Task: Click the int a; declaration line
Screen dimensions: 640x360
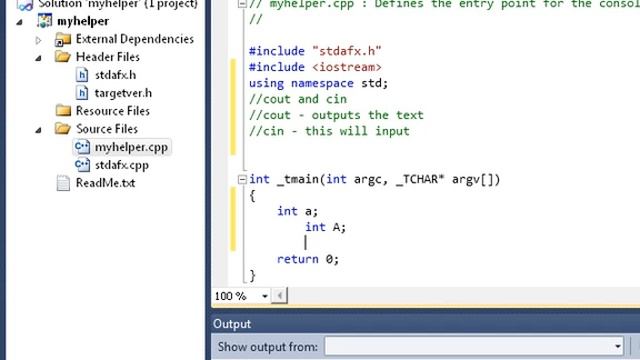Action: click(297, 211)
